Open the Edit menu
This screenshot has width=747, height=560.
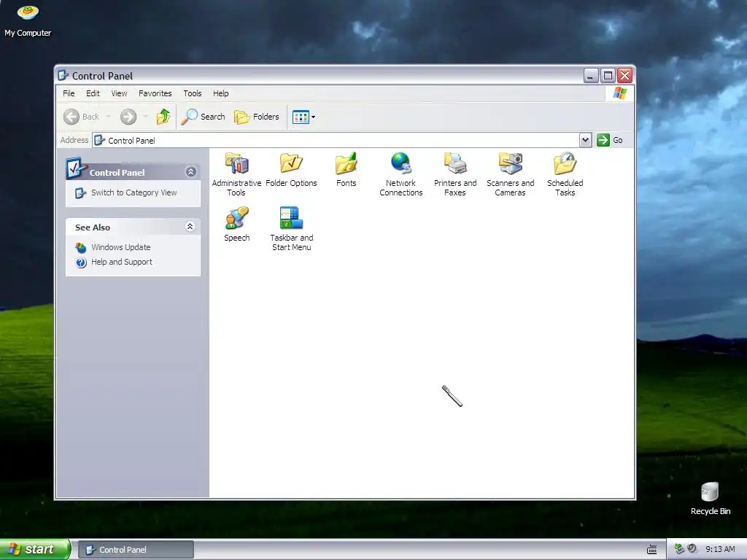pos(93,93)
